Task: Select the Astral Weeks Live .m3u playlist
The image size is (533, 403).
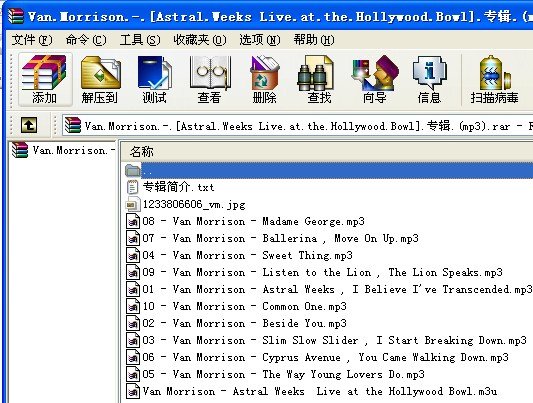Action: pos(320,391)
